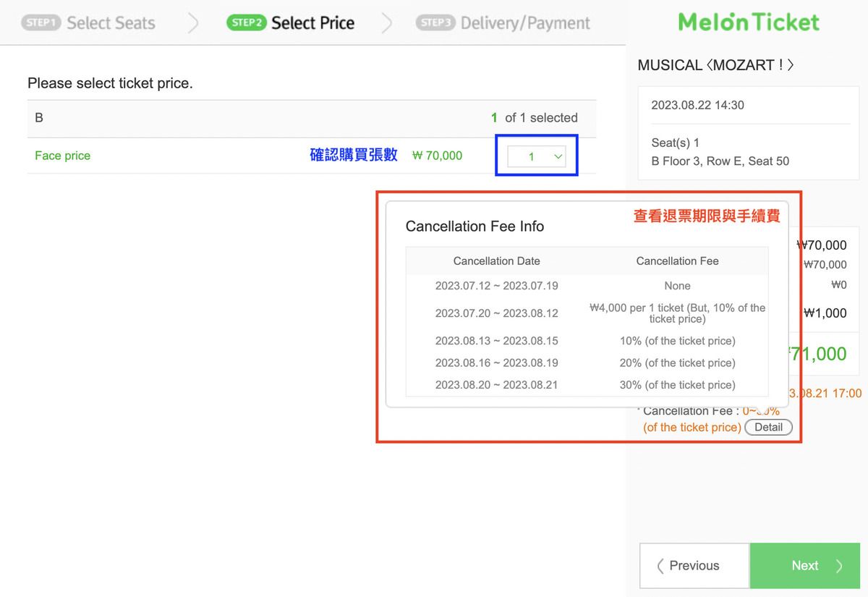Click chevron arrow between Select Seats and Select Price

pyautogui.click(x=192, y=22)
